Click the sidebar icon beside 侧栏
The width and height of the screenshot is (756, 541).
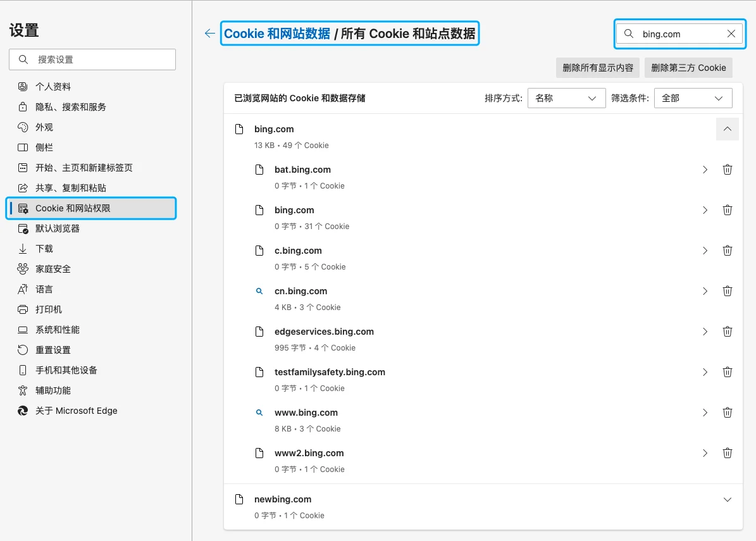(23, 147)
